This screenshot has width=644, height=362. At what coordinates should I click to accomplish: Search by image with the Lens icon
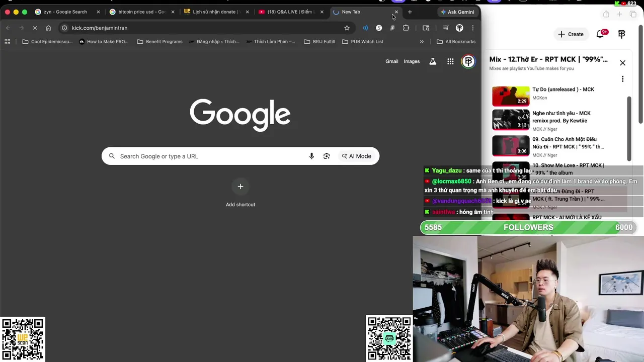(327, 156)
